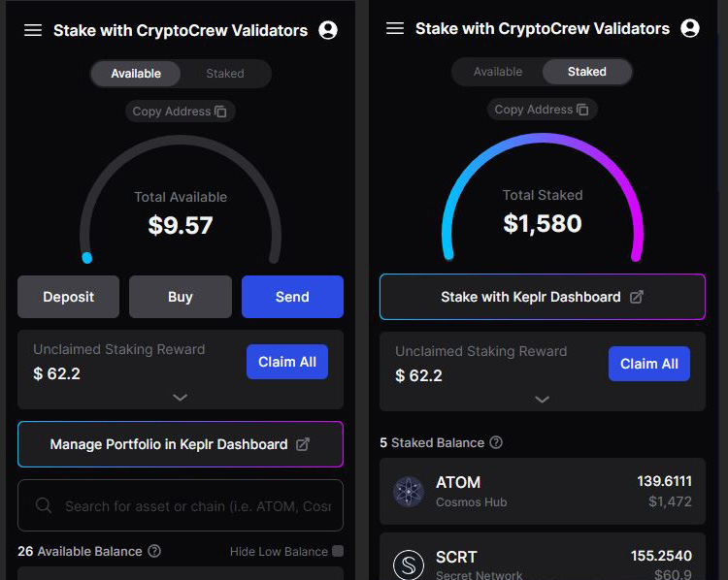The width and height of the screenshot is (728, 580).
Task: Click SCRT Secret Network token icon
Action: (x=409, y=564)
